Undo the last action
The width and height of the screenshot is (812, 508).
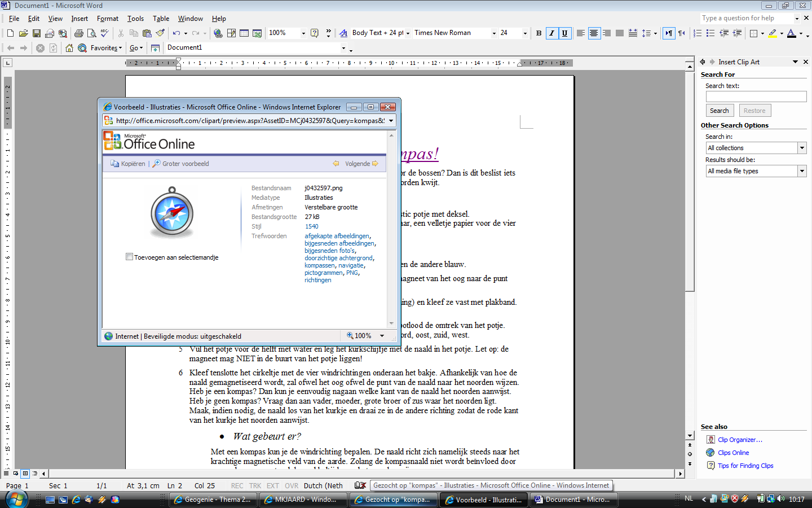point(176,33)
